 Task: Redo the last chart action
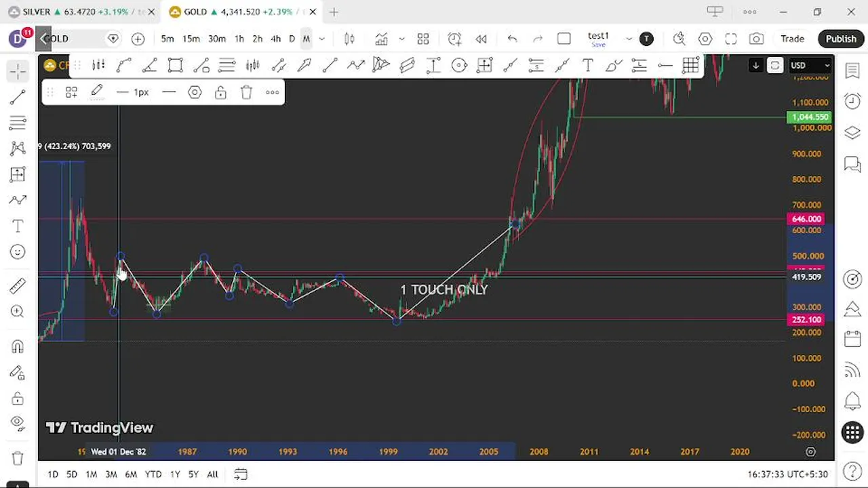pos(538,39)
